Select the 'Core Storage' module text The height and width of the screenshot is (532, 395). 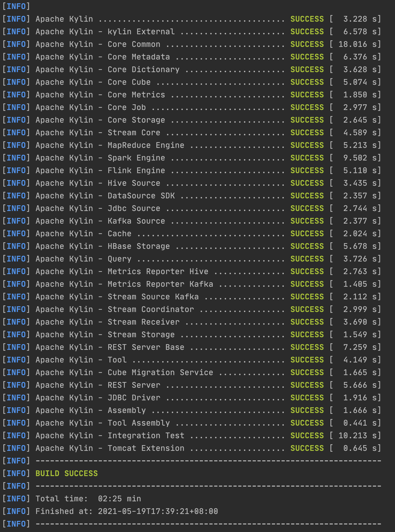tap(136, 120)
